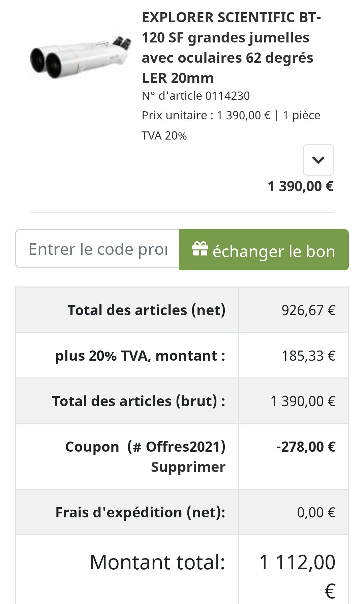Remove the coupon via the Supprimer link
Screen dimensions: 364x604
pos(188,467)
